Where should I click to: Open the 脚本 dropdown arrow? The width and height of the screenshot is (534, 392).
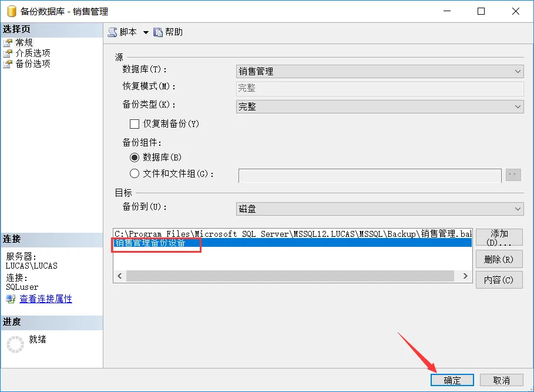(146, 33)
